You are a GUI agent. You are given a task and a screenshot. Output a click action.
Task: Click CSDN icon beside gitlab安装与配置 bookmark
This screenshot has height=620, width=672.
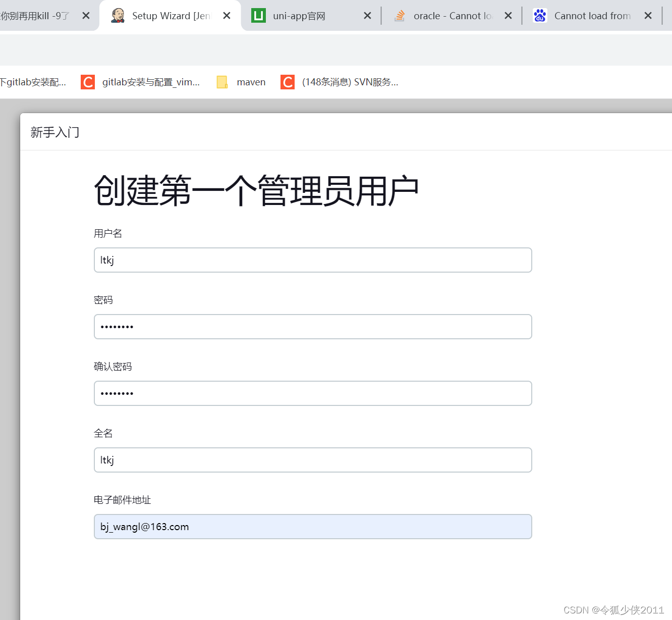click(88, 82)
